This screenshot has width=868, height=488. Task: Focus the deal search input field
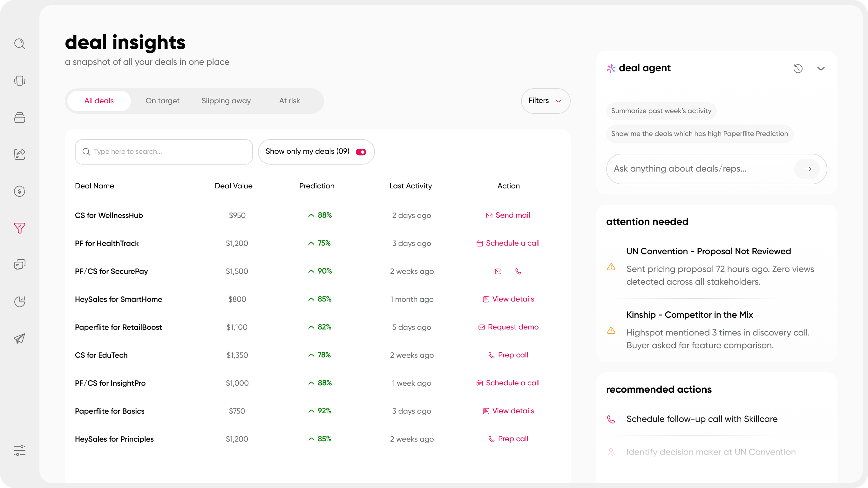click(x=164, y=152)
